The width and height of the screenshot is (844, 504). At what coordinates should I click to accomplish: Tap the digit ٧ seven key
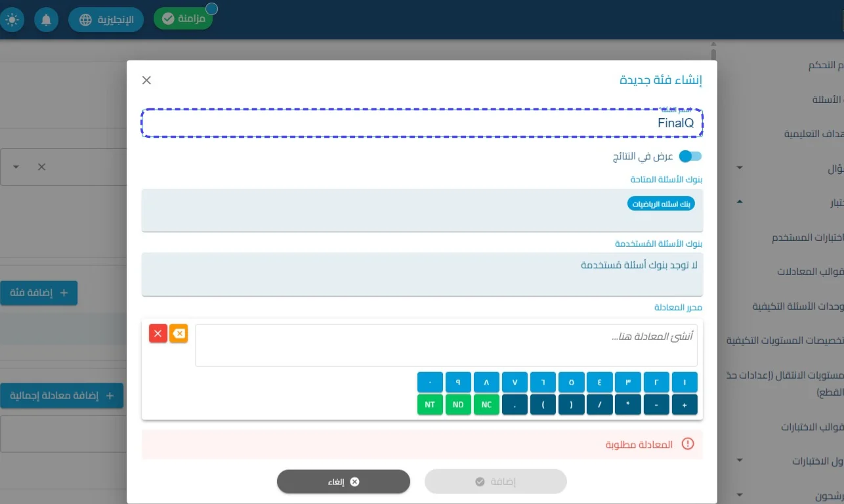515,382
